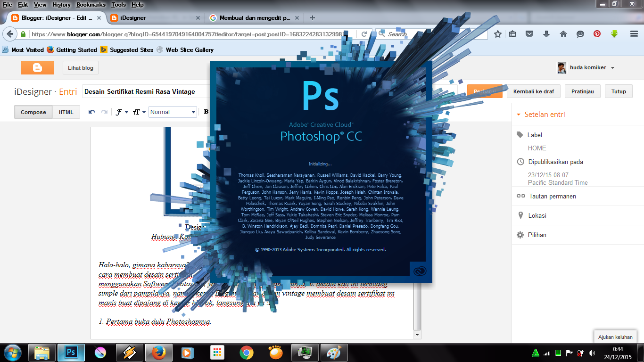Viewport: 644px width, 362px height.
Task: Open the Bookmarks menu
Action: [x=91, y=4]
